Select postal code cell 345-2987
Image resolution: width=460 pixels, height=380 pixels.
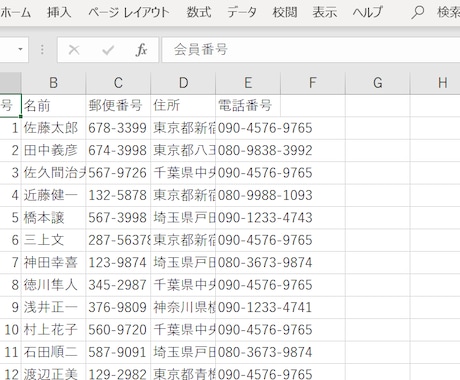(118, 285)
